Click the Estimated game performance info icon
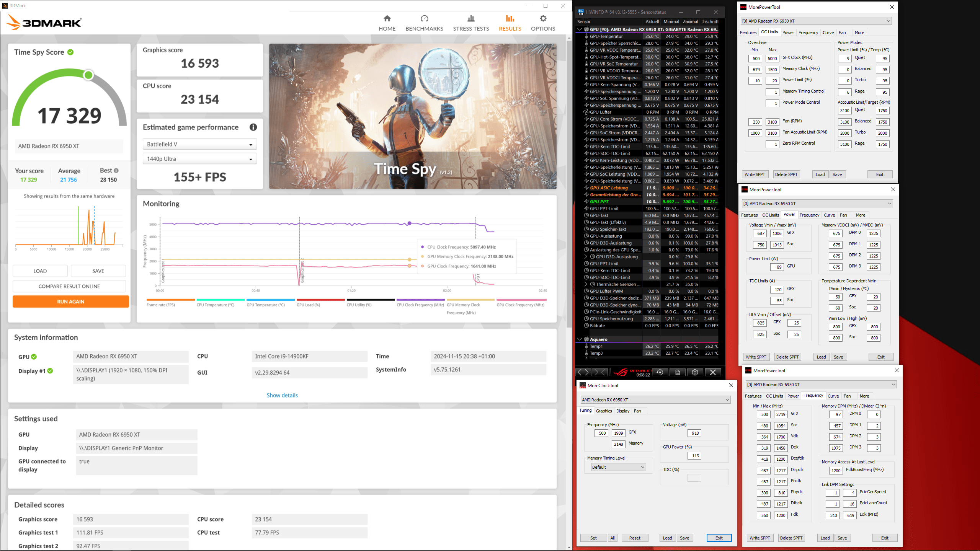980x551 pixels. click(253, 127)
